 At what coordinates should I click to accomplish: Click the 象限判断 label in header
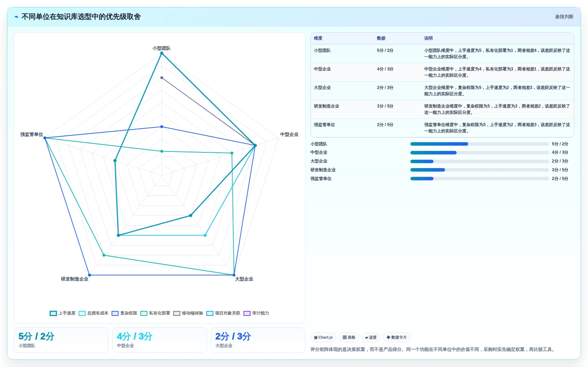[x=564, y=17]
